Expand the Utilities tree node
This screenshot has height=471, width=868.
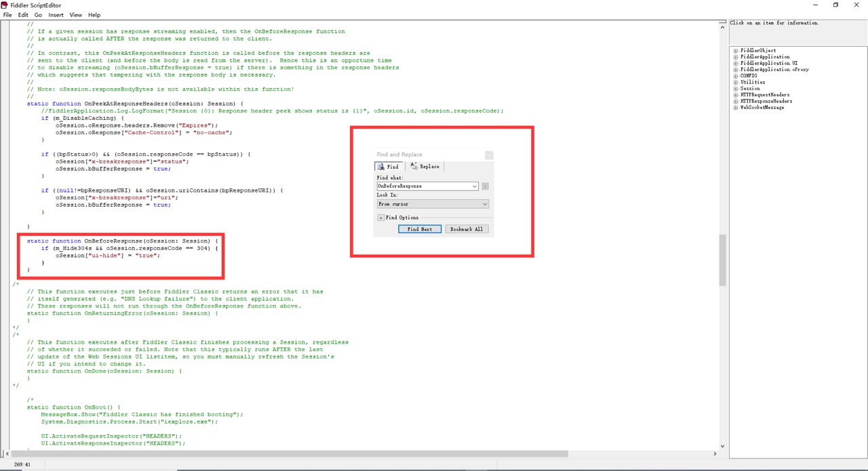(736, 82)
